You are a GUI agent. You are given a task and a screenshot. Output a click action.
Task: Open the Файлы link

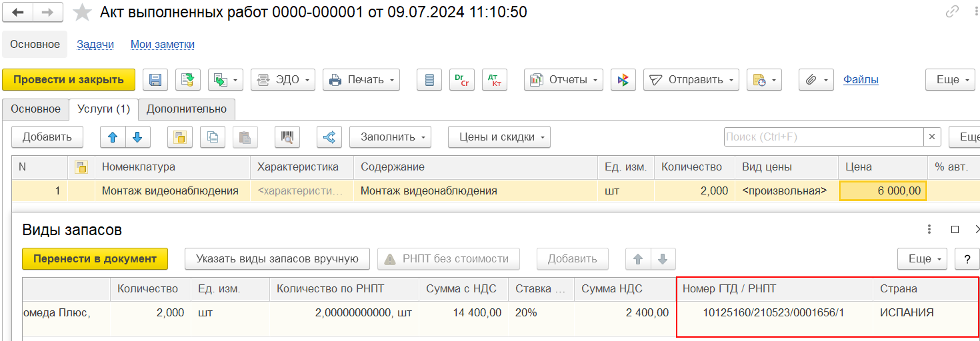(861, 80)
